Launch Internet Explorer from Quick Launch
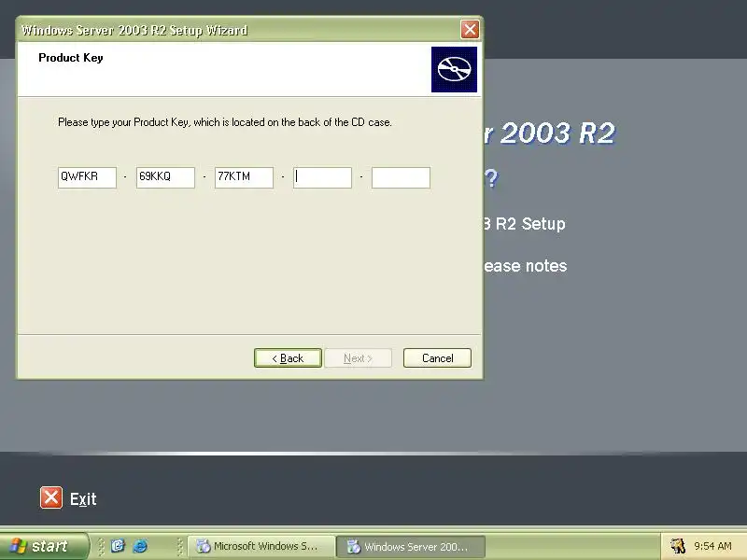 [x=140, y=546]
